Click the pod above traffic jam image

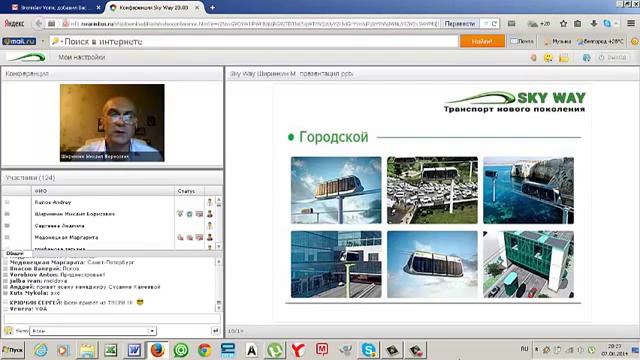coord(432,190)
